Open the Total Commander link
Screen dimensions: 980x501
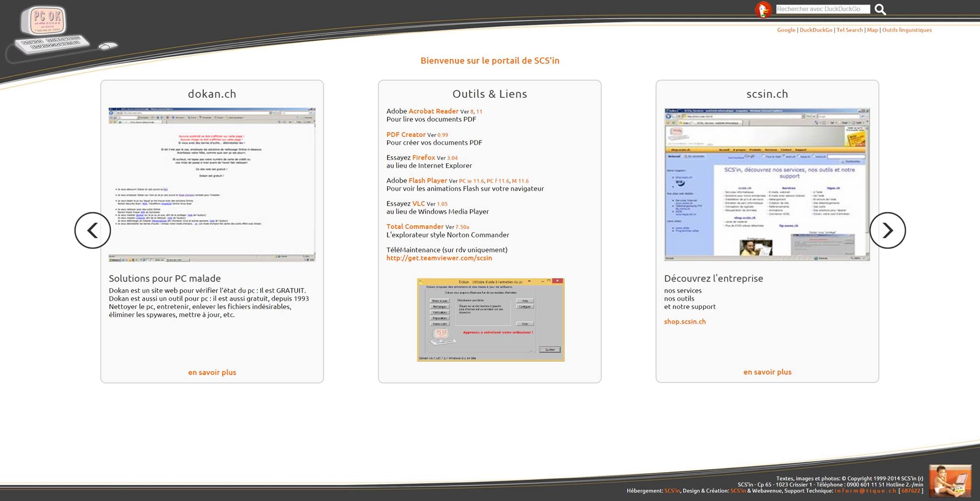[415, 227]
